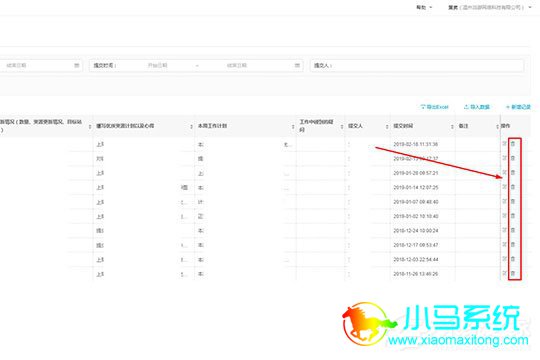Image resolution: width=540 pixels, height=360 pixels.
Task: Delete the record submitted 2019-01-02 10:10:40
Action: (x=513, y=216)
